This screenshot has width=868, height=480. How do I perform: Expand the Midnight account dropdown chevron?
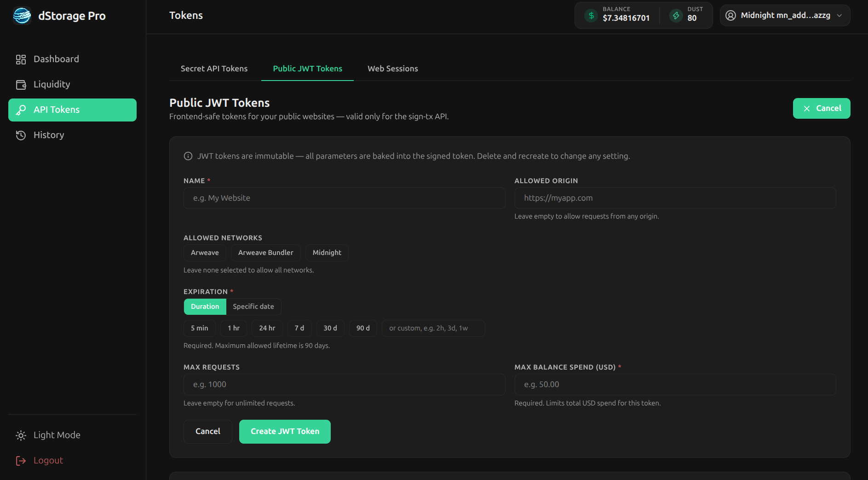tap(839, 16)
